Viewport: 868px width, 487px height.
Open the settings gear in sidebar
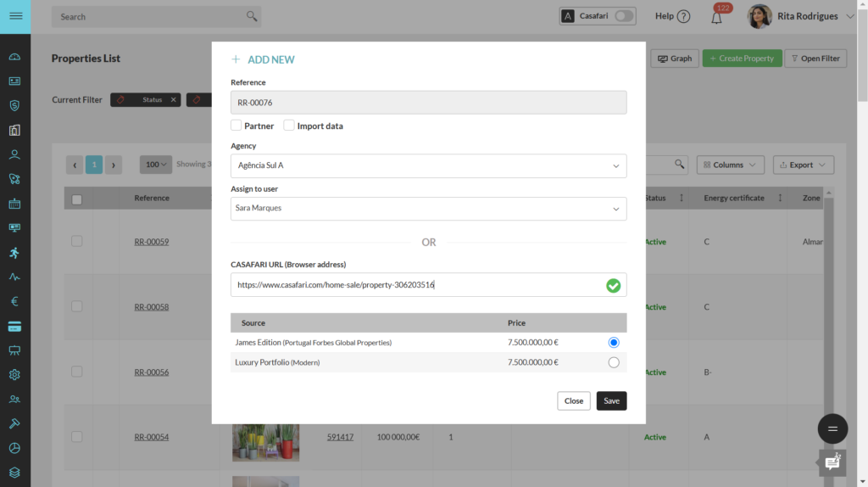14,374
